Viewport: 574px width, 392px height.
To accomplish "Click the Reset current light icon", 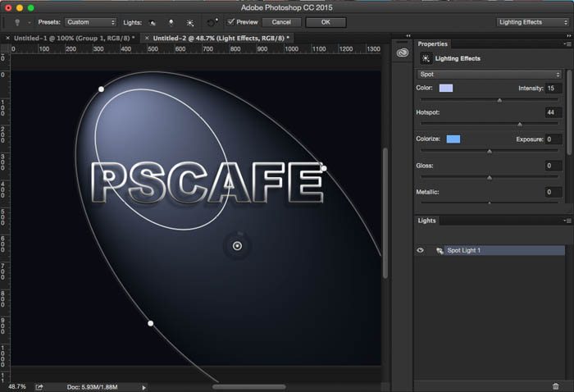I will 212,22.
